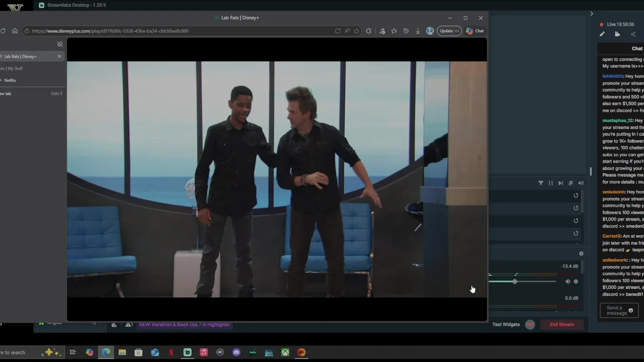The height and width of the screenshot is (362, 644).
Task: Click the Lab Rats video player
Action: pos(277,179)
